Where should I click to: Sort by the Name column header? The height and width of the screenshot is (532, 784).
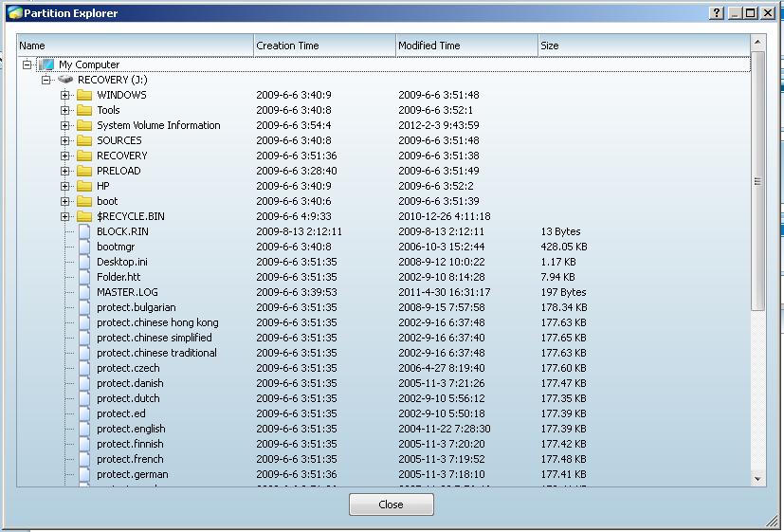136,46
